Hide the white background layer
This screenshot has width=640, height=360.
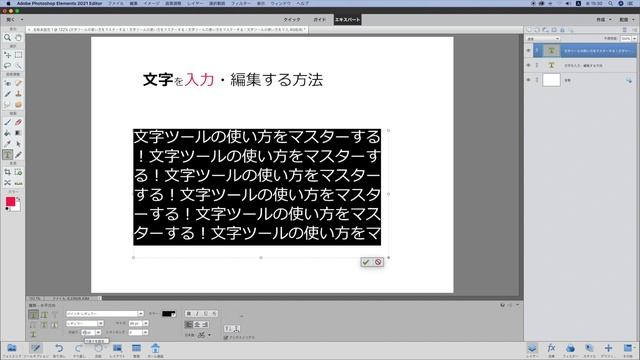pos(529,80)
